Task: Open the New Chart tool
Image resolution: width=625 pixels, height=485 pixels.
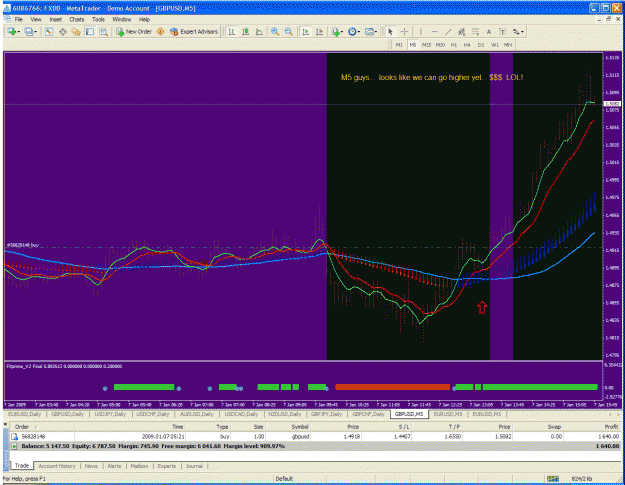Action: click(11, 31)
